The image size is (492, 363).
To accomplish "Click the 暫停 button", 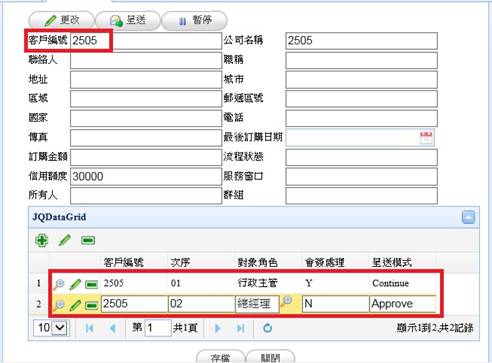I will (194, 20).
